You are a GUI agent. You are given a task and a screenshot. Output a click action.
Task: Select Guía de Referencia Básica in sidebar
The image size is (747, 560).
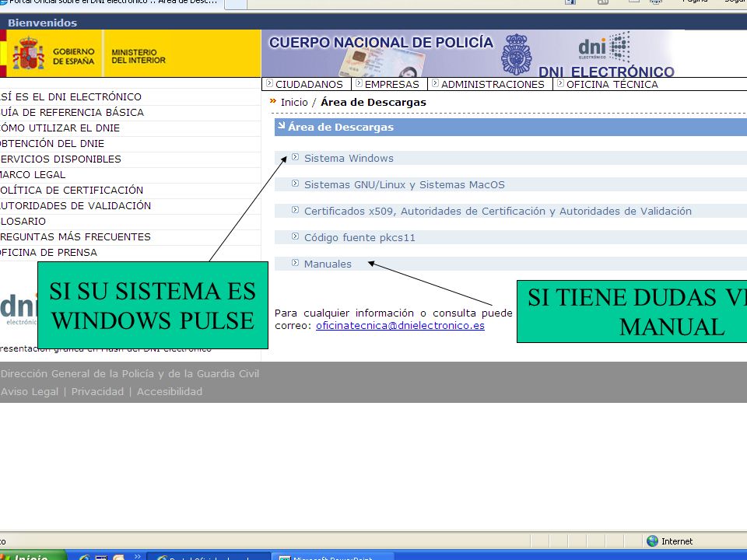(72, 112)
